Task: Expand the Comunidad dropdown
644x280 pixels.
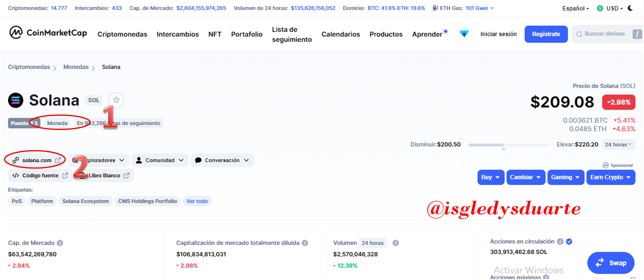Action: click(x=160, y=160)
